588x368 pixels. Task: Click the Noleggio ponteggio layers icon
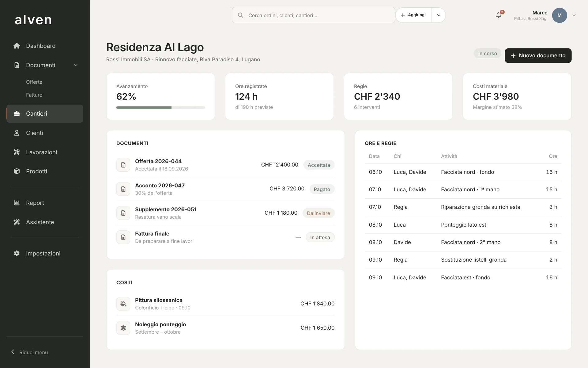click(x=123, y=328)
